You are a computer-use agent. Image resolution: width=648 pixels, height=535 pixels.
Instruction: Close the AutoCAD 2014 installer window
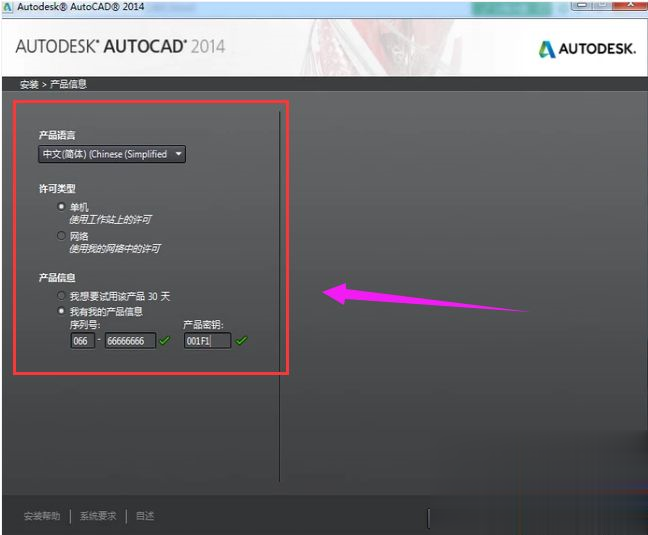630,5
